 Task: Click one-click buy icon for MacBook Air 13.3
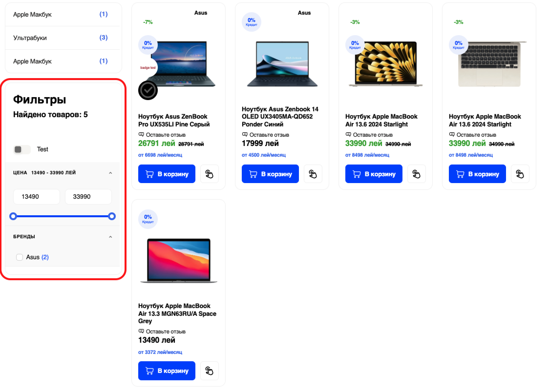tap(209, 371)
